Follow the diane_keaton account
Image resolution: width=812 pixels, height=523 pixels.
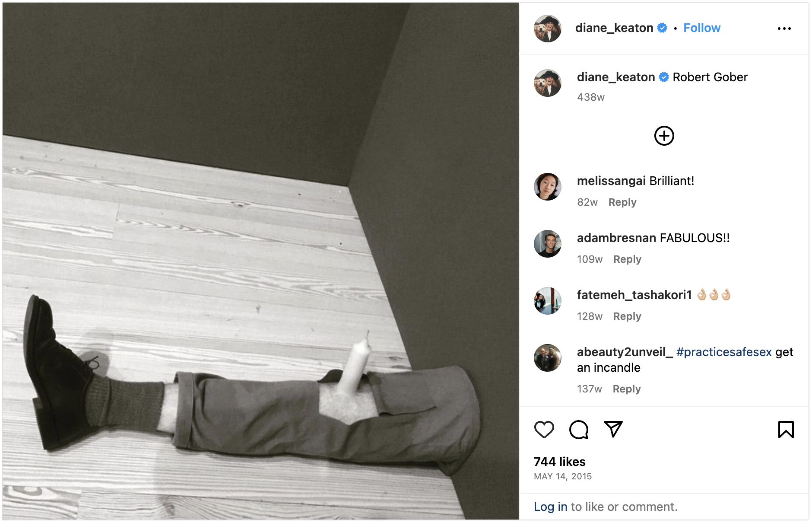(701, 28)
